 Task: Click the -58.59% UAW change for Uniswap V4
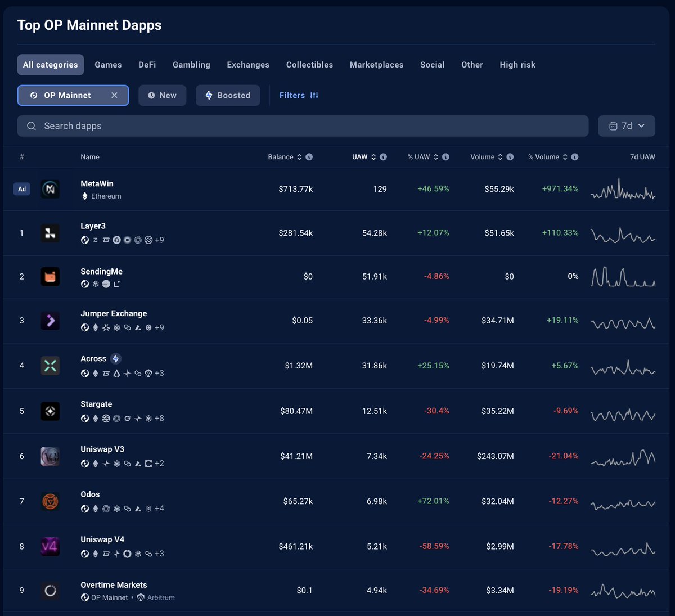(434, 546)
